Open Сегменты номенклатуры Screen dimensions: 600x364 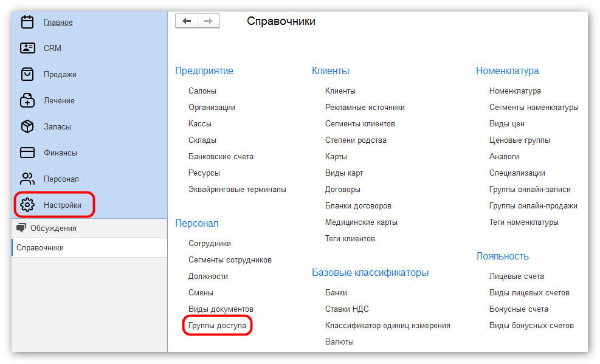point(534,108)
